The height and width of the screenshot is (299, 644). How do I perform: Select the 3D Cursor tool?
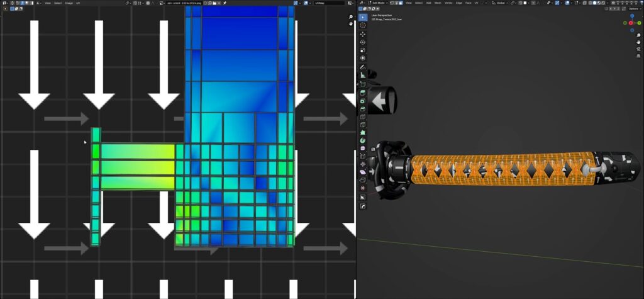click(363, 25)
